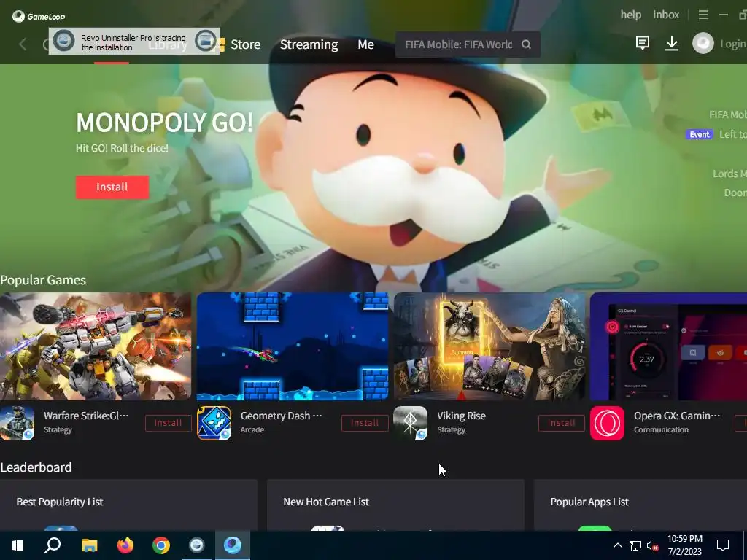The height and width of the screenshot is (560, 747).
Task: Open Geometry Dash banner thumbnail
Action: tap(292, 346)
